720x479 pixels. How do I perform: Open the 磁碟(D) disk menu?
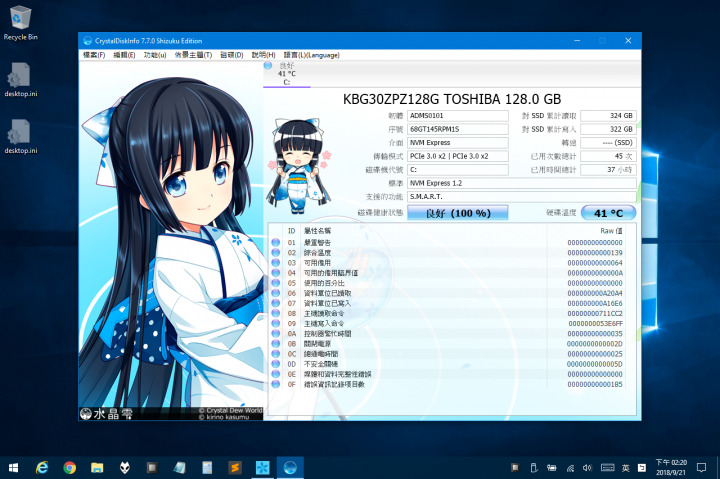coord(232,55)
